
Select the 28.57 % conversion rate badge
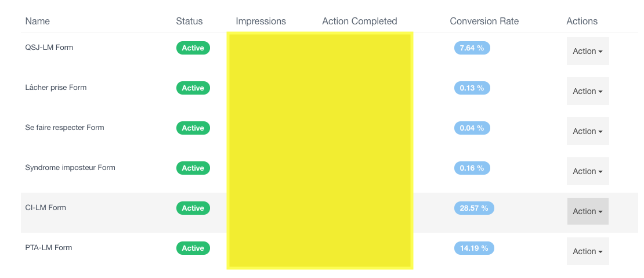(474, 208)
